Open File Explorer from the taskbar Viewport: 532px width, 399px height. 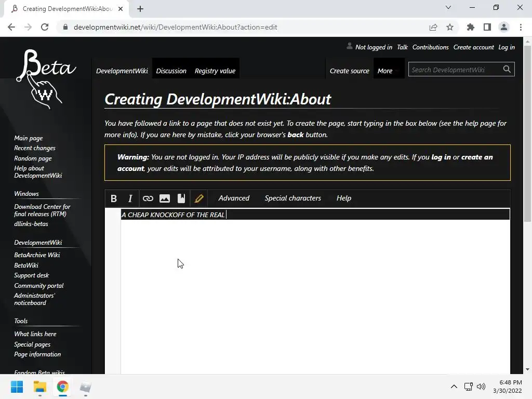pyautogui.click(x=39, y=387)
